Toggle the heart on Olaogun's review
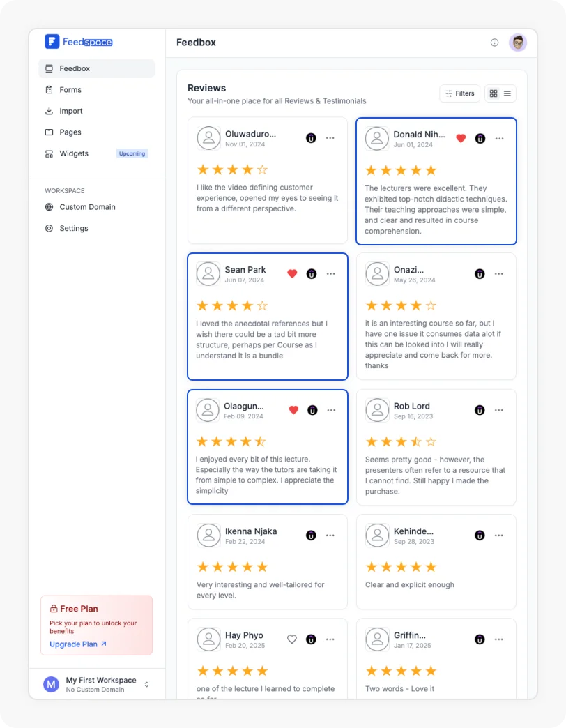566x728 pixels. point(292,410)
